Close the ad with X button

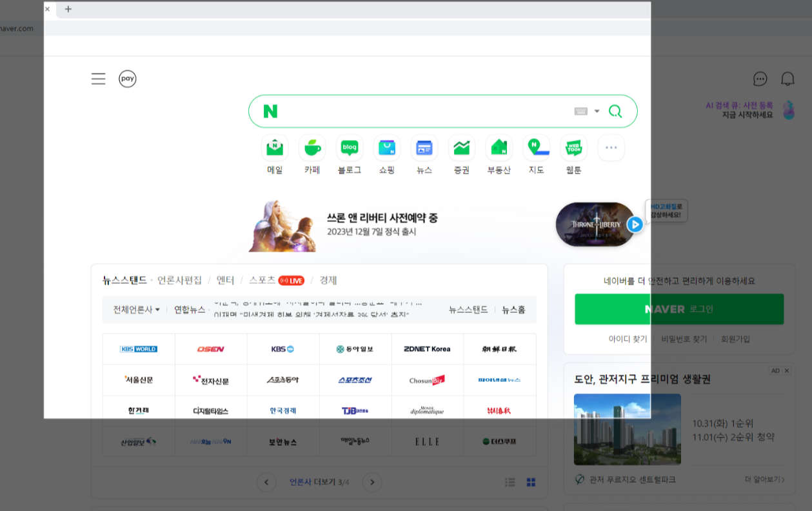(786, 370)
